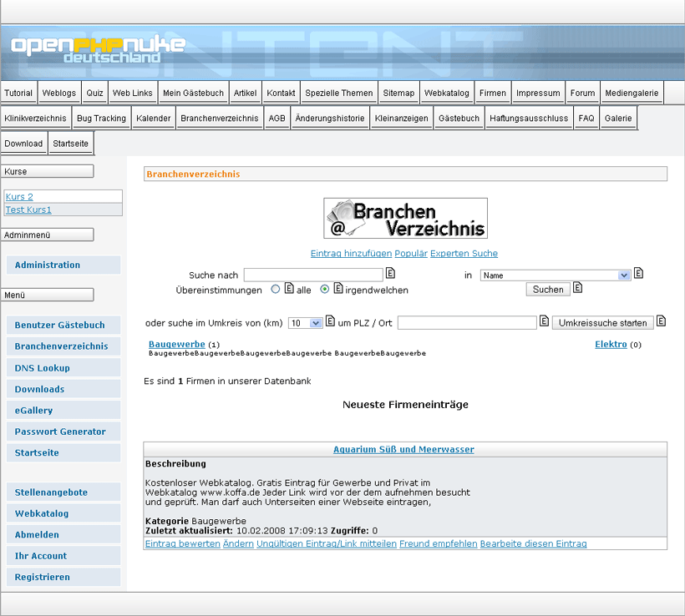Click the 'Eintrag hinzufügen' link
685x616 pixels.
(x=351, y=254)
